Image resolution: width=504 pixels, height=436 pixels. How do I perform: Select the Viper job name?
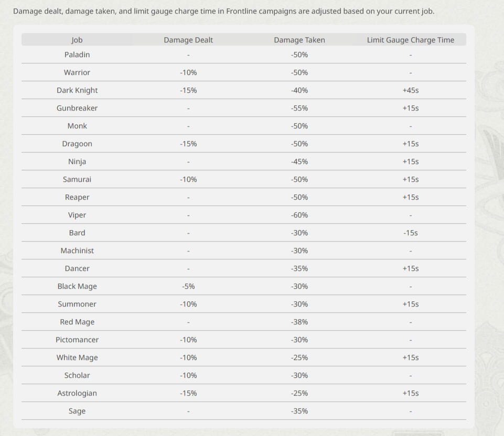[77, 215]
